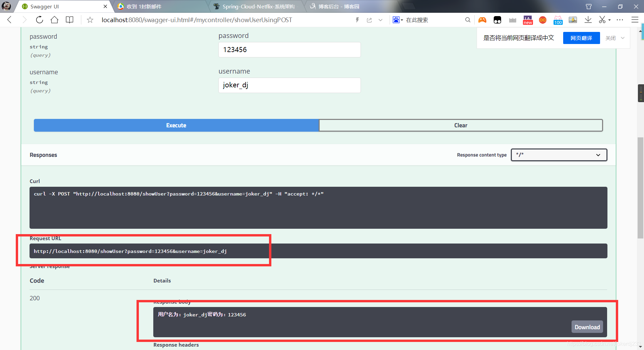Viewport: 644px width, 350px height.
Task: Open the extension marked 'new'
Action: coord(528,20)
